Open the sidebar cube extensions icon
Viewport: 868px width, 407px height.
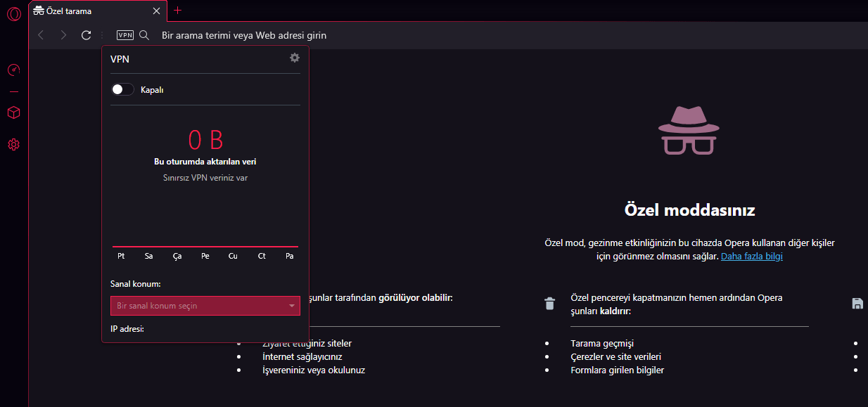[13, 112]
